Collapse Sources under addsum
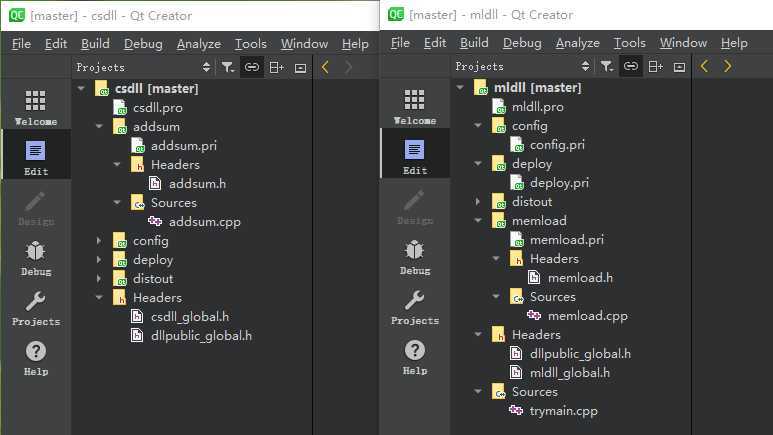The width and height of the screenshot is (773, 435). click(117, 203)
